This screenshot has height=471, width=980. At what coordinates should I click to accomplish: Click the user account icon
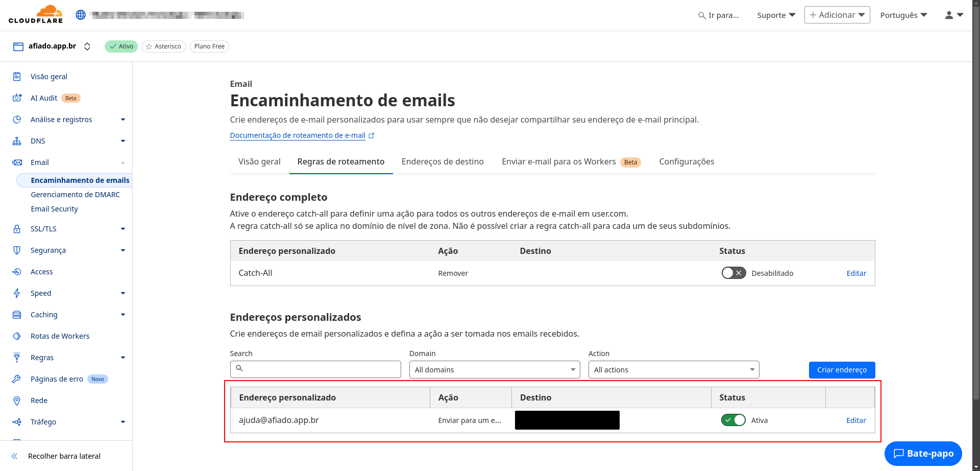coord(949,15)
